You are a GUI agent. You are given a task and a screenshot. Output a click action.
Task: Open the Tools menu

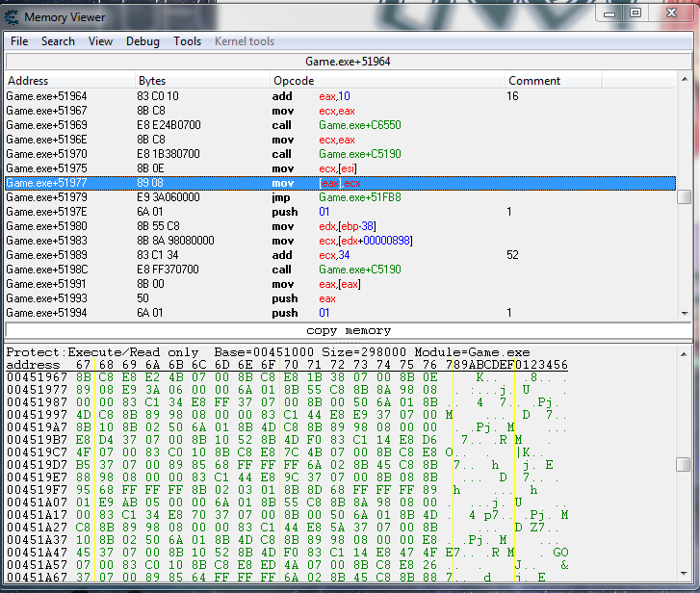(187, 41)
